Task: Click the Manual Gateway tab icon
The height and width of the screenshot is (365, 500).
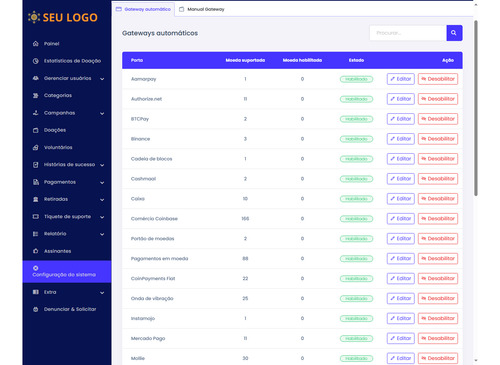Action: coord(182,9)
